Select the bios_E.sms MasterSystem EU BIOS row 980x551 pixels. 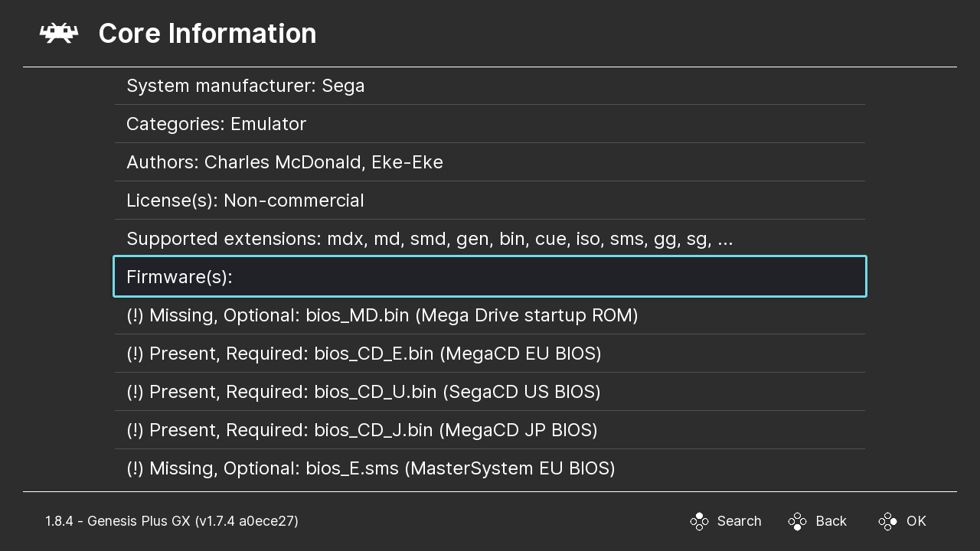click(490, 468)
